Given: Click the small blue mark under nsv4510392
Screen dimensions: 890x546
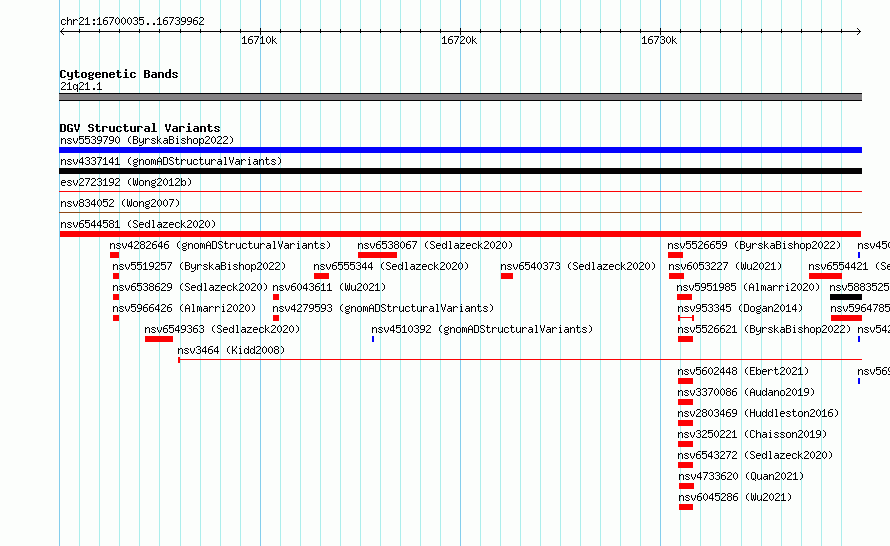Looking at the screenshot, I should pos(373,339).
